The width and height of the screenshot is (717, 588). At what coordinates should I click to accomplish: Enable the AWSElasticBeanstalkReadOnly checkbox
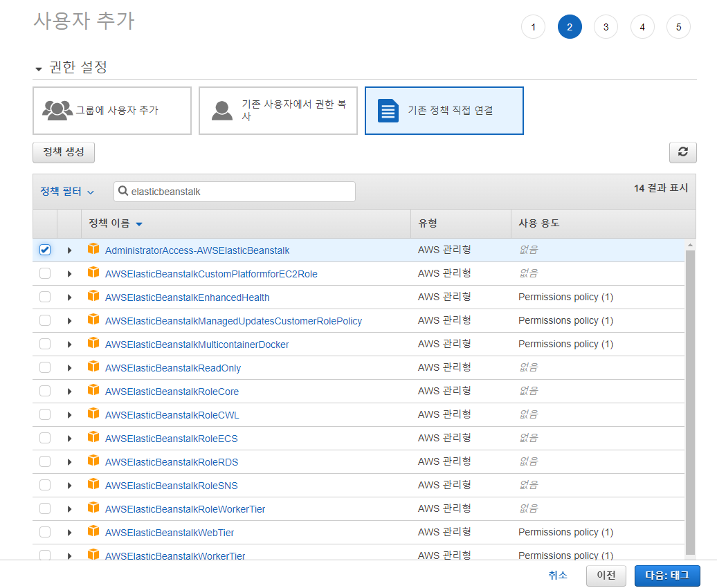tap(45, 367)
